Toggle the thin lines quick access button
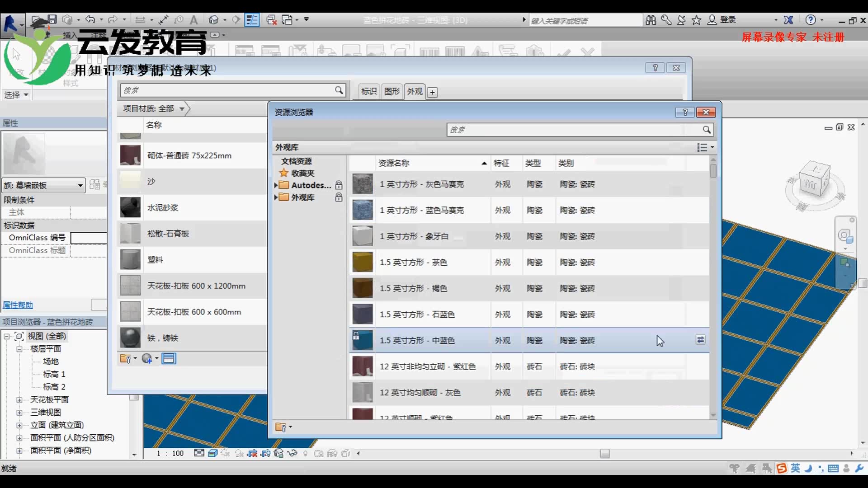This screenshot has height=488, width=868. pos(252,19)
